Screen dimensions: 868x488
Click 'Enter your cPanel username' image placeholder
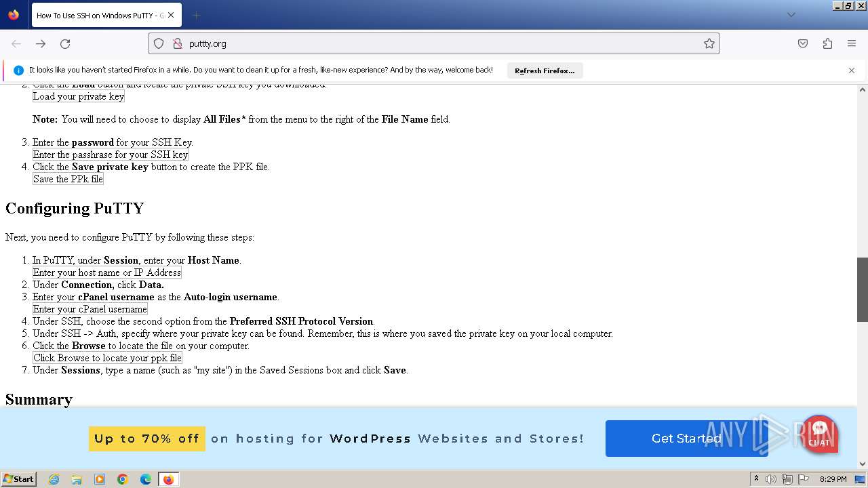pos(90,309)
